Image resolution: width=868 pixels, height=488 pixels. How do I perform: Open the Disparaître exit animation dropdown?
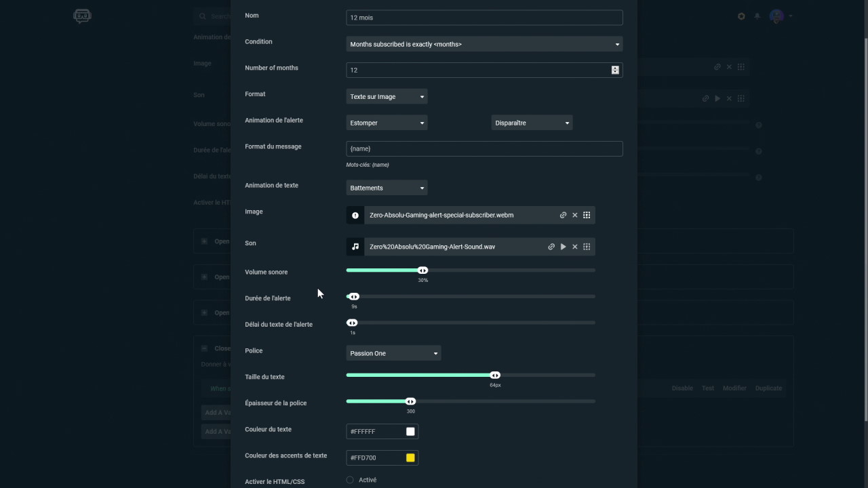532,123
